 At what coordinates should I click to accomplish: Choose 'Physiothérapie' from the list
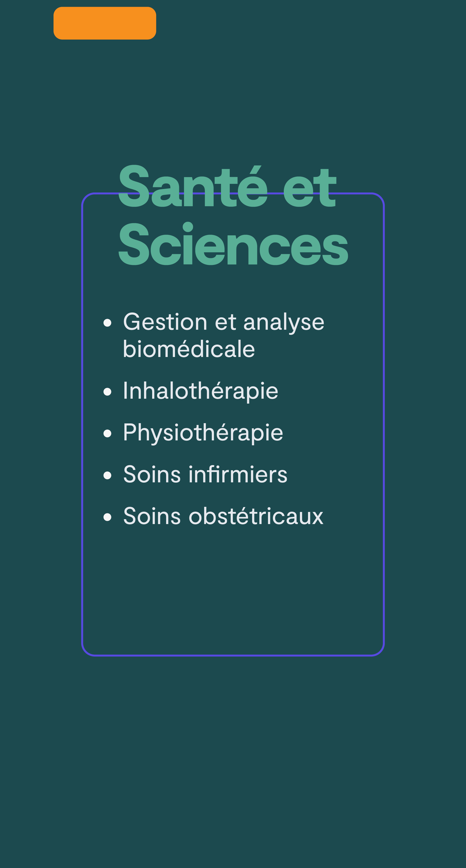(x=203, y=433)
